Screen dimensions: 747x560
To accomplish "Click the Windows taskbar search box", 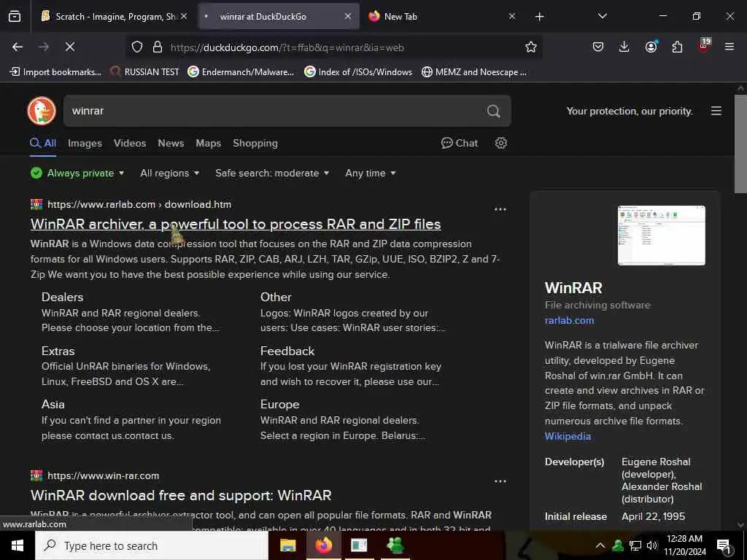I will [x=152, y=545].
